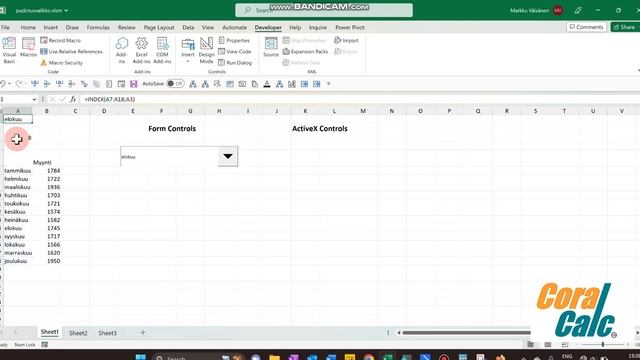Click the tammikuu cell
640x360 pixels.
coord(18,171)
